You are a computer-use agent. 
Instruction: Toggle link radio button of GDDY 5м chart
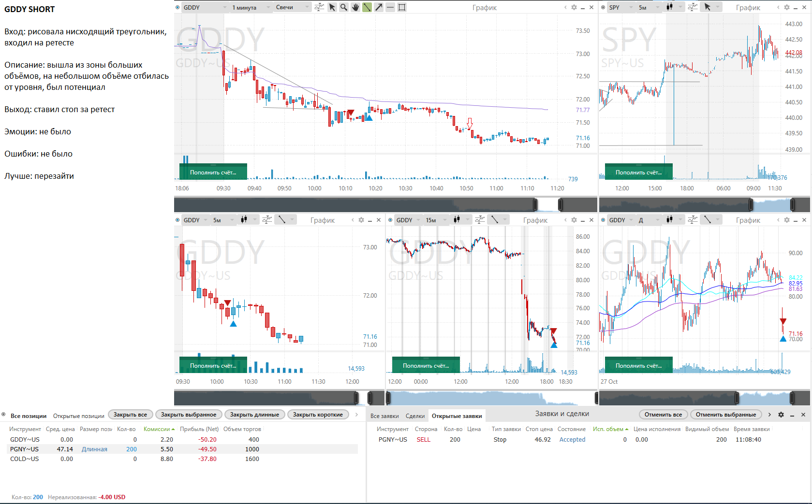pyautogui.click(x=177, y=220)
